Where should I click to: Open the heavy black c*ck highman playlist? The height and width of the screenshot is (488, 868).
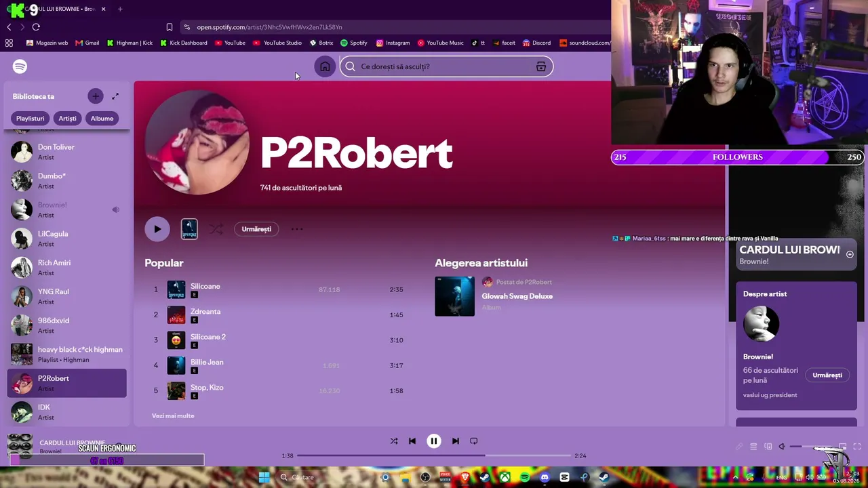66,354
